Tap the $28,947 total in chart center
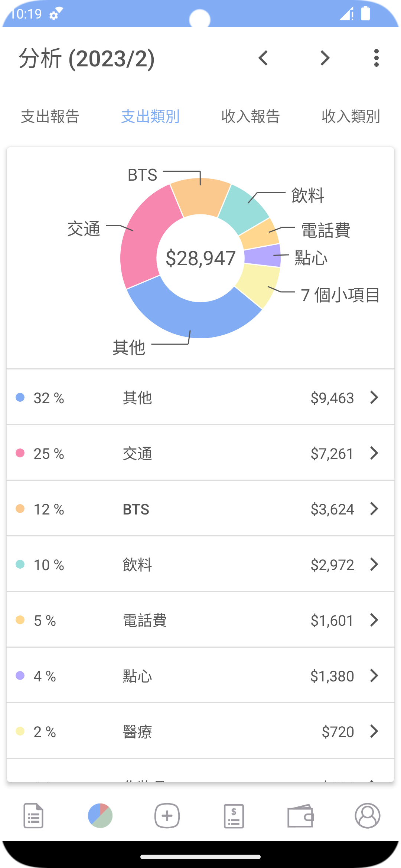Image resolution: width=401 pixels, height=868 pixels. point(200,258)
